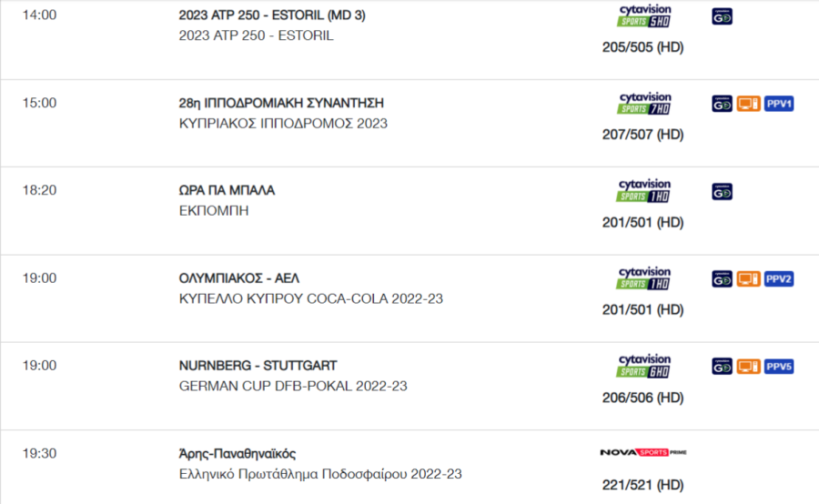Viewport: 819px width, 504px height.
Task: Click the orange TV icon for Nurnberg - Stuttgart
Action: pos(749,366)
